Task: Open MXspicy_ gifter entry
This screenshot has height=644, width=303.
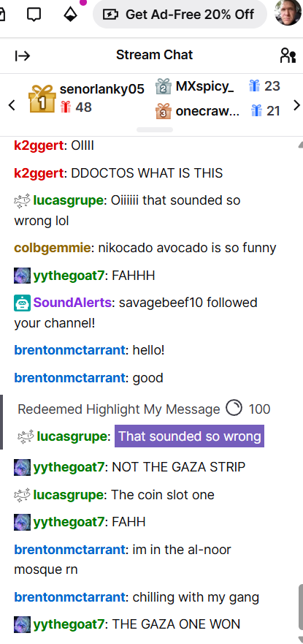Action: [204, 86]
